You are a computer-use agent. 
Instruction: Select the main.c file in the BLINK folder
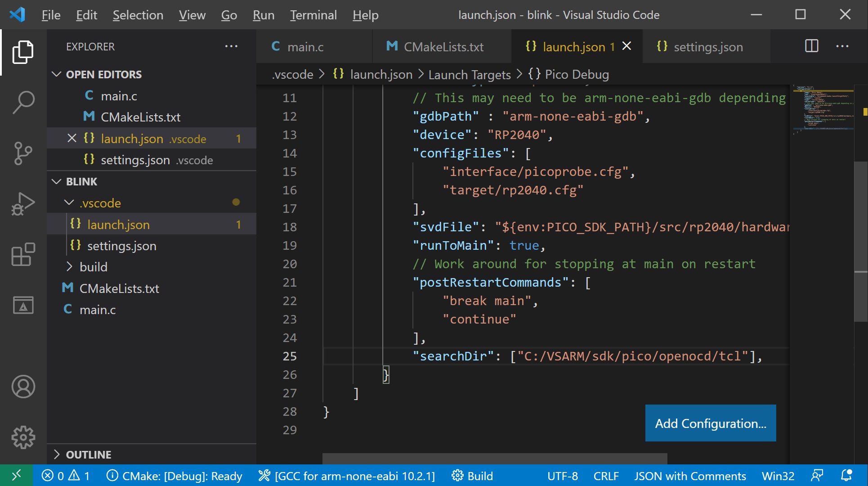click(97, 309)
